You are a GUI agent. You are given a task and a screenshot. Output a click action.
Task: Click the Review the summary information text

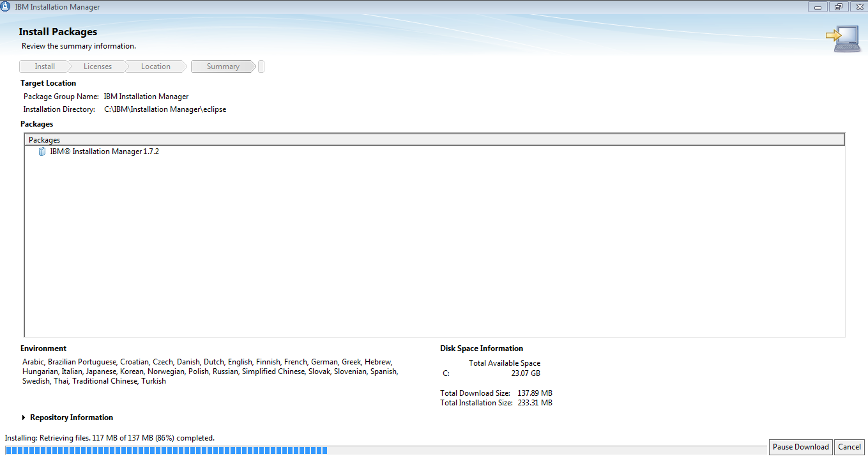point(79,46)
